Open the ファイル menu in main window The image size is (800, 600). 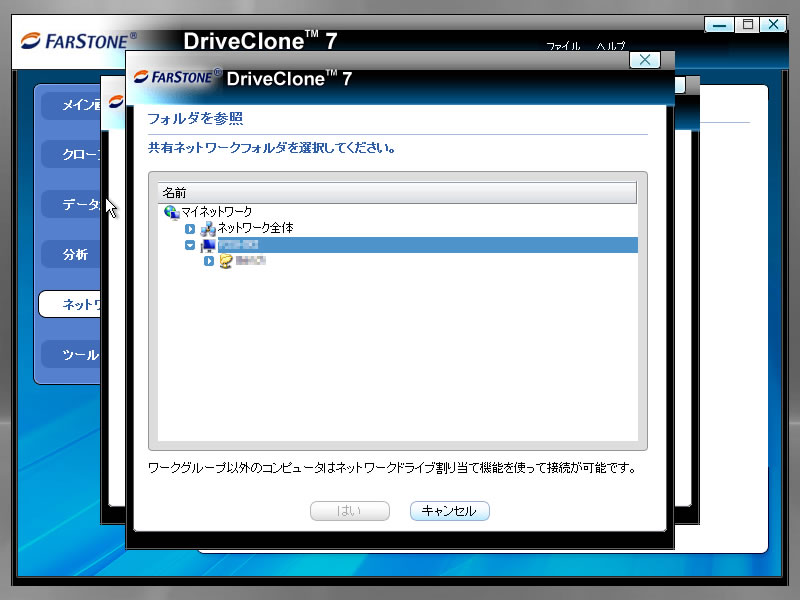coord(563,46)
